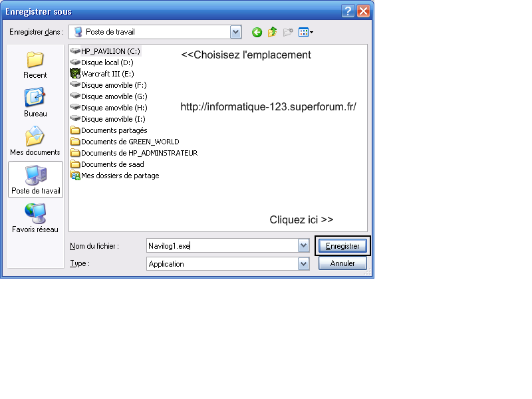
Task: Expand the Nom du fichier dropdown arrow
Action: tap(304, 245)
